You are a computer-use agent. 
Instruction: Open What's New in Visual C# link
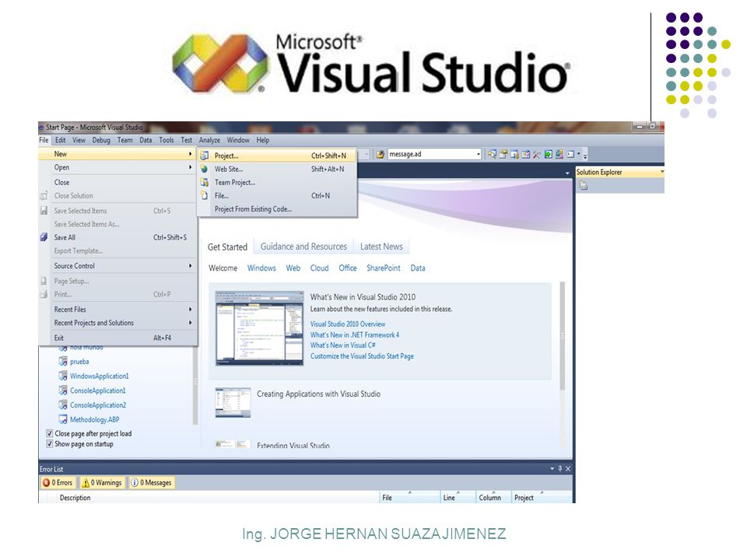coord(343,345)
